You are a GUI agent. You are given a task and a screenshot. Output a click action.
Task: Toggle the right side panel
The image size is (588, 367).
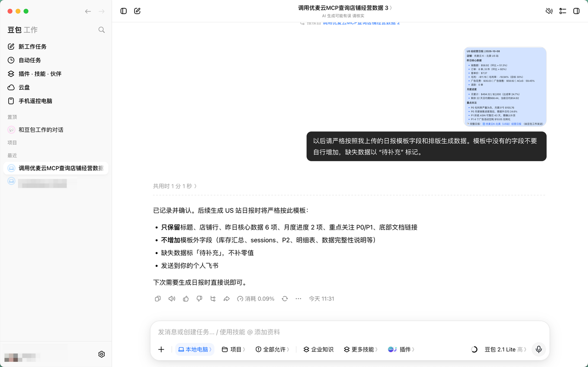577,11
